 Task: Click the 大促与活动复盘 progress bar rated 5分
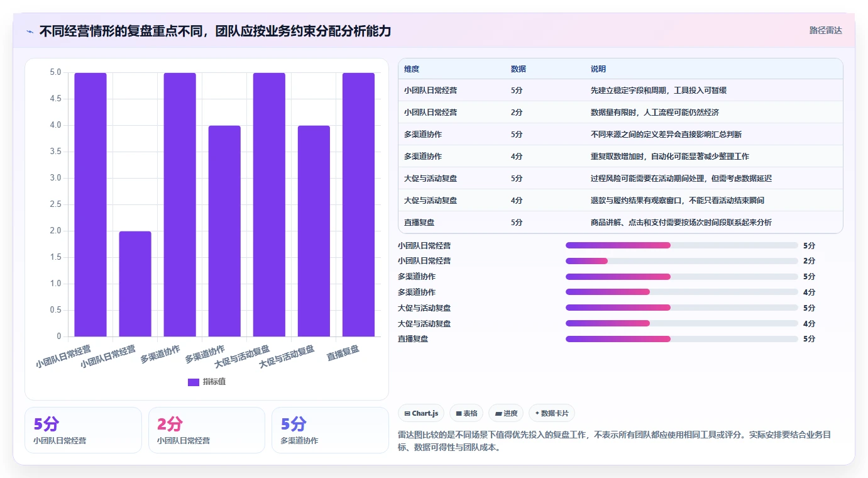682,308
